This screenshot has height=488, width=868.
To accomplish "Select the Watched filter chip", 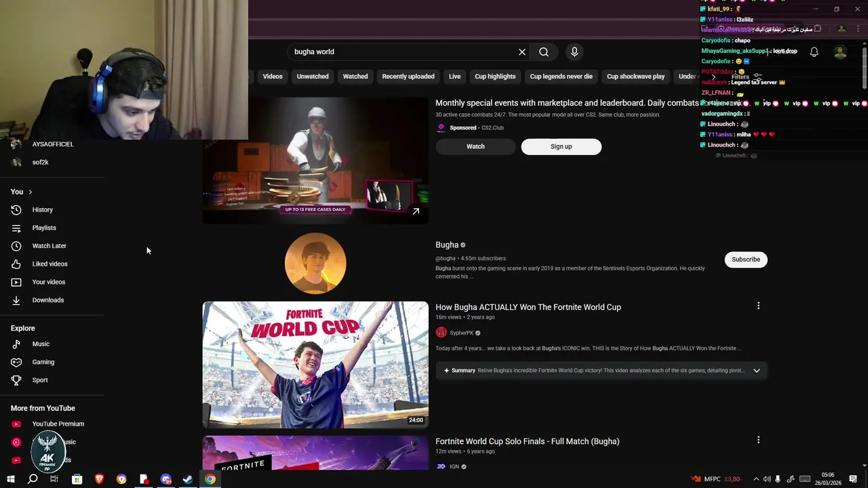I will point(355,77).
